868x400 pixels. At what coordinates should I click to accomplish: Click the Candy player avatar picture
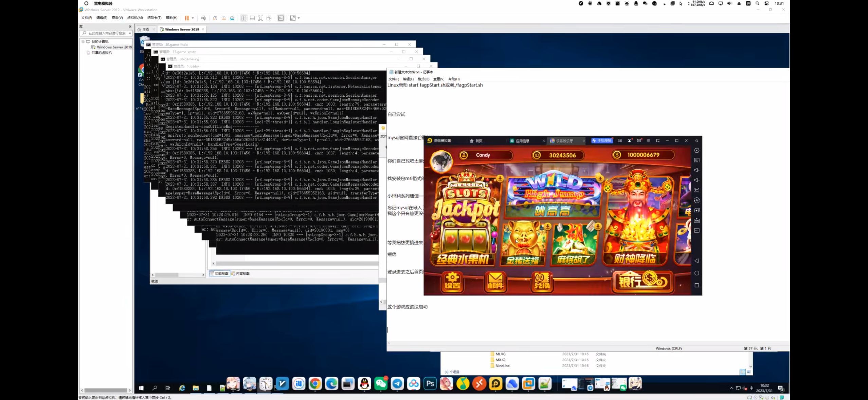coord(441,161)
